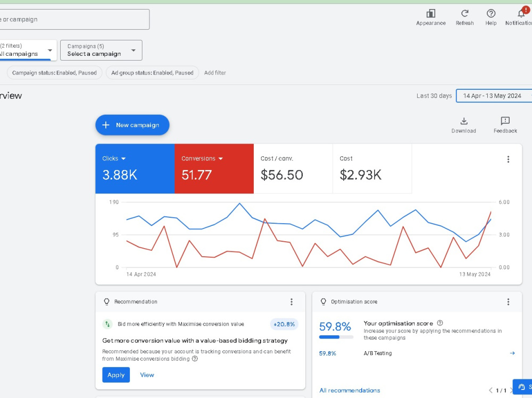
Task: Click the optimisation score progress bar
Action: pyautogui.click(x=336, y=337)
